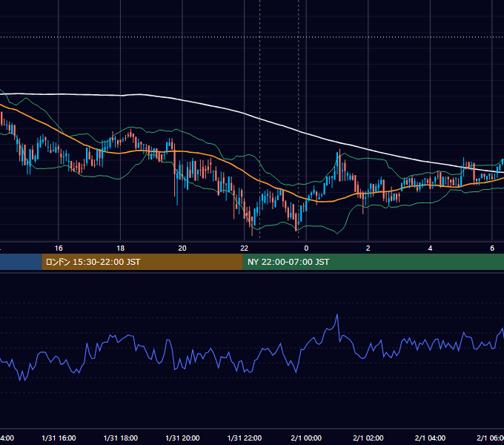
Task: Click the "2/1 04:00" date label
Action: tap(430, 438)
